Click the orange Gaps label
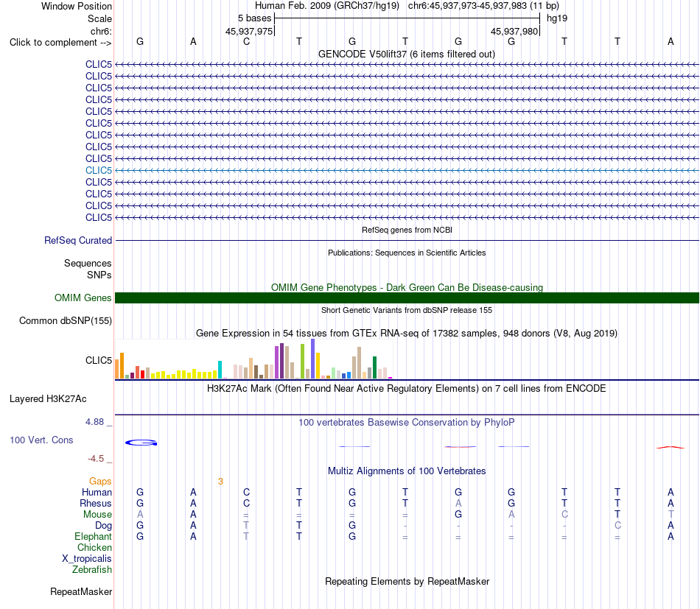 (x=100, y=482)
